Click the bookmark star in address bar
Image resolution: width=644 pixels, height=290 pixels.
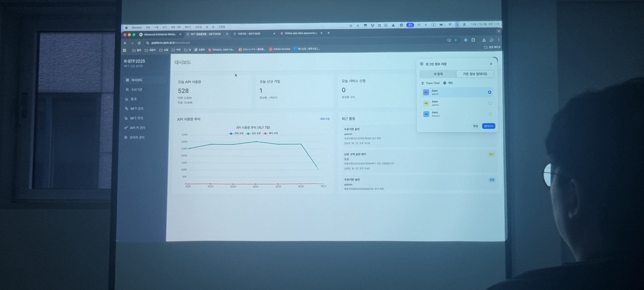click(x=456, y=40)
